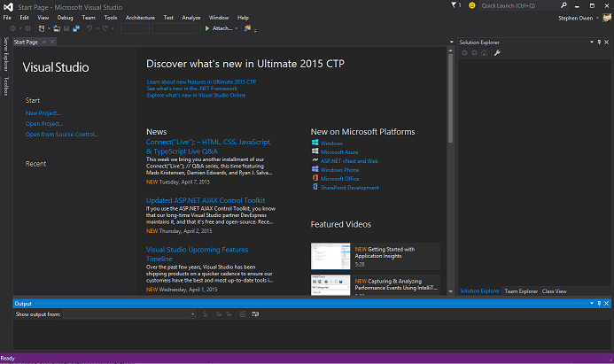
Task: Open Solution Configurations dropdown in toolbar
Action: tap(135, 28)
